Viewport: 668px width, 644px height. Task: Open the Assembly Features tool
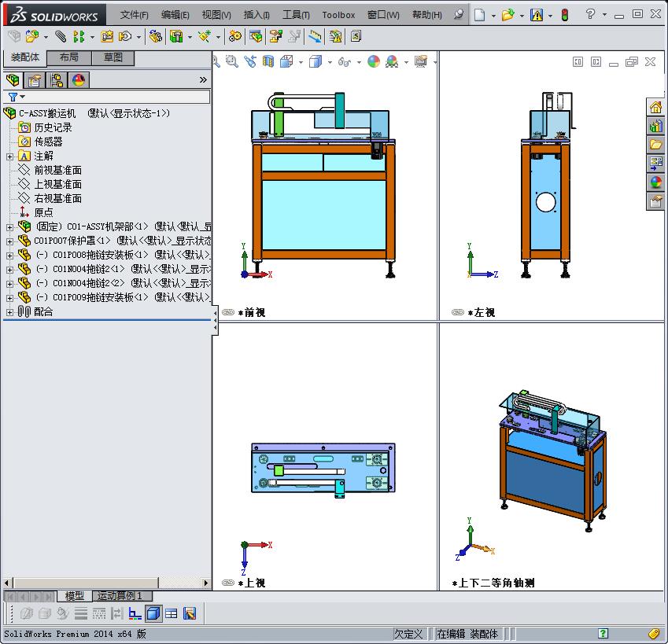click(176, 37)
